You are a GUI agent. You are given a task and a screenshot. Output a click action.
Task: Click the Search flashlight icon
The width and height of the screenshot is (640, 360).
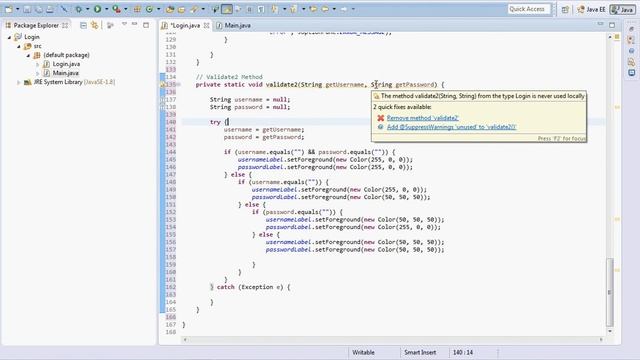click(194, 9)
